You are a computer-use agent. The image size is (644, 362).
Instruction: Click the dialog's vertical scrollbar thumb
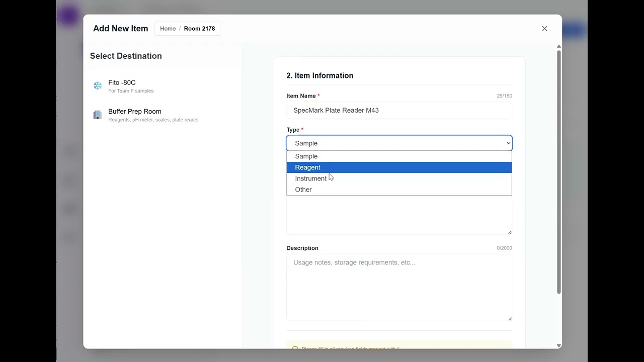coord(558,171)
